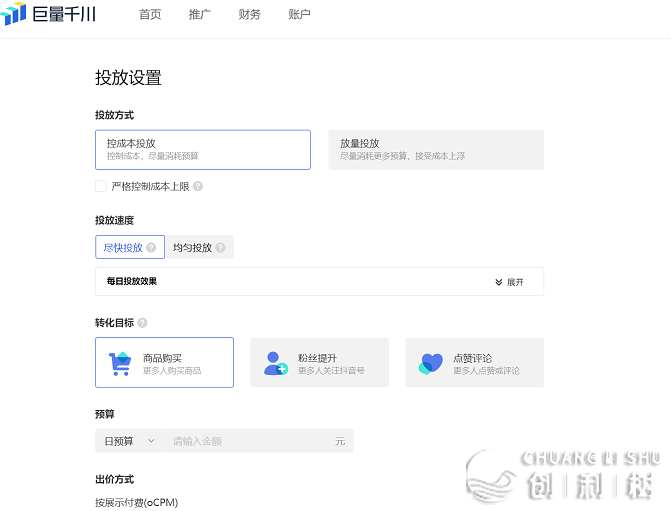
Task: Click help icon beside 转化目标 label
Action: click(142, 322)
